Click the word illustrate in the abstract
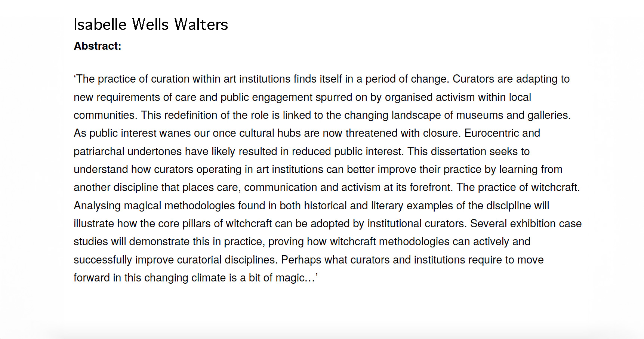 [93, 224]
